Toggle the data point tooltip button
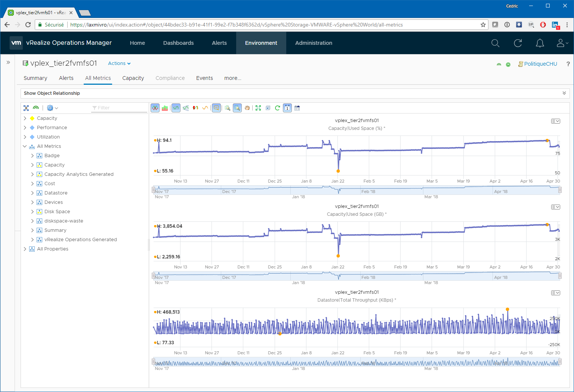This screenshot has height=392, width=574. [216, 108]
